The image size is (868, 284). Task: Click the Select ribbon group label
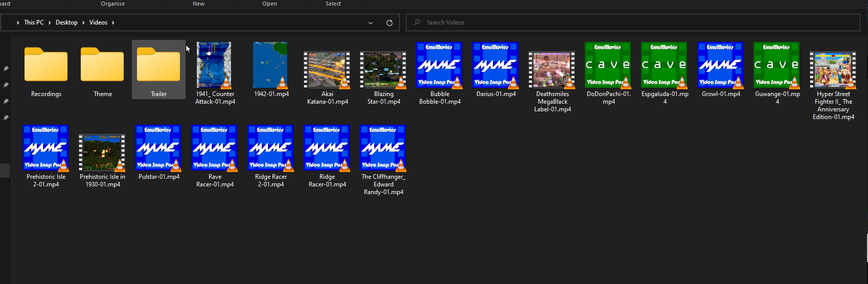click(x=333, y=4)
